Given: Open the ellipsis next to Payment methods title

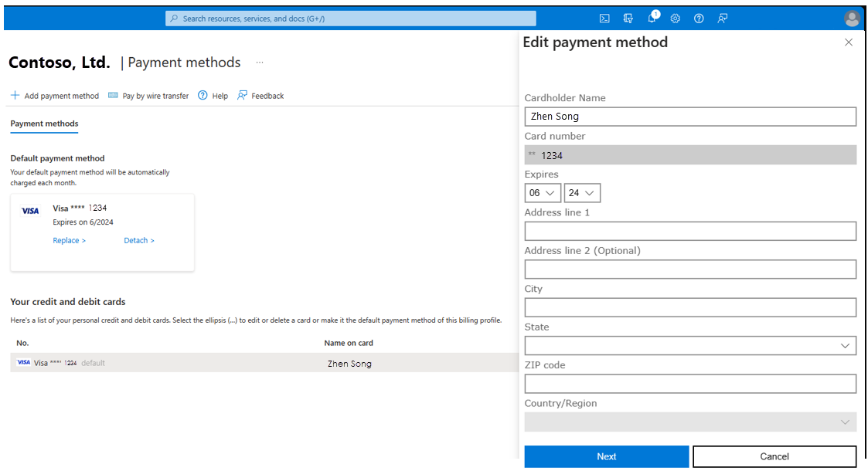Looking at the screenshot, I should pyautogui.click(x=260, y=63).
